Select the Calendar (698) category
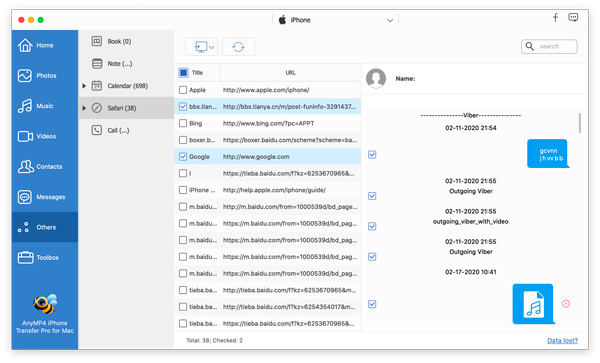The height and width of the screenshot is (363, 600). 126,86
